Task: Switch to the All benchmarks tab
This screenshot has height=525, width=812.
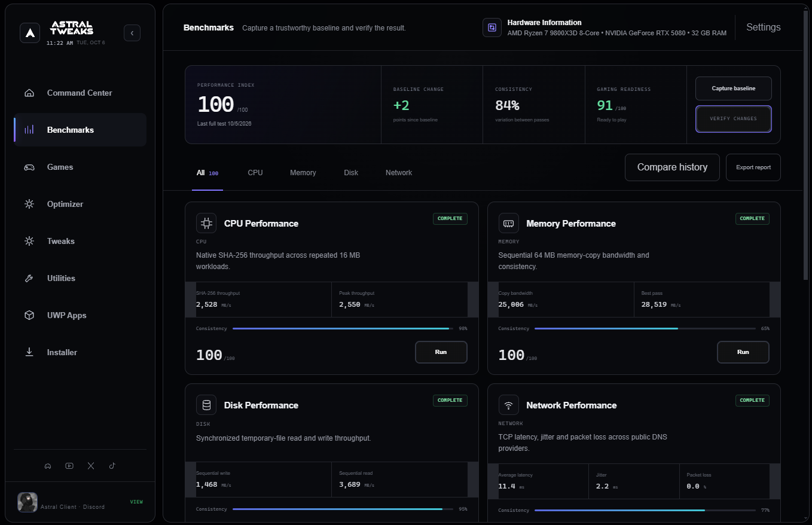Action: coord(207,173)
